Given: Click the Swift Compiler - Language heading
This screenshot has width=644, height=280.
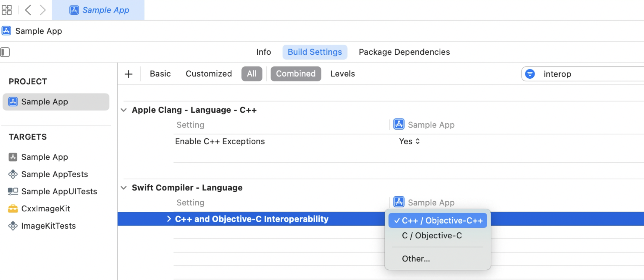Looking at the screenshot, I should (187, 188).
